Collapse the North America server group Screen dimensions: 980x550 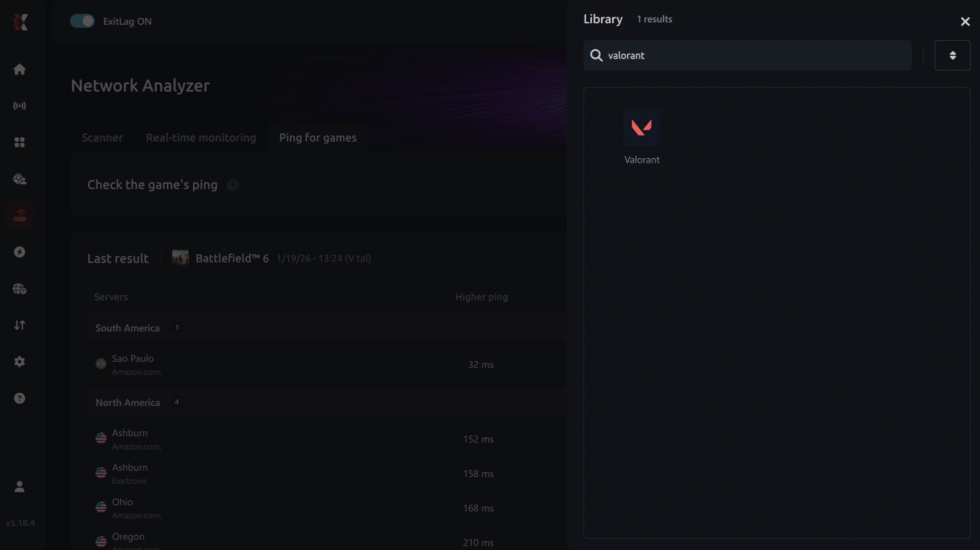(x=326, y=402)
